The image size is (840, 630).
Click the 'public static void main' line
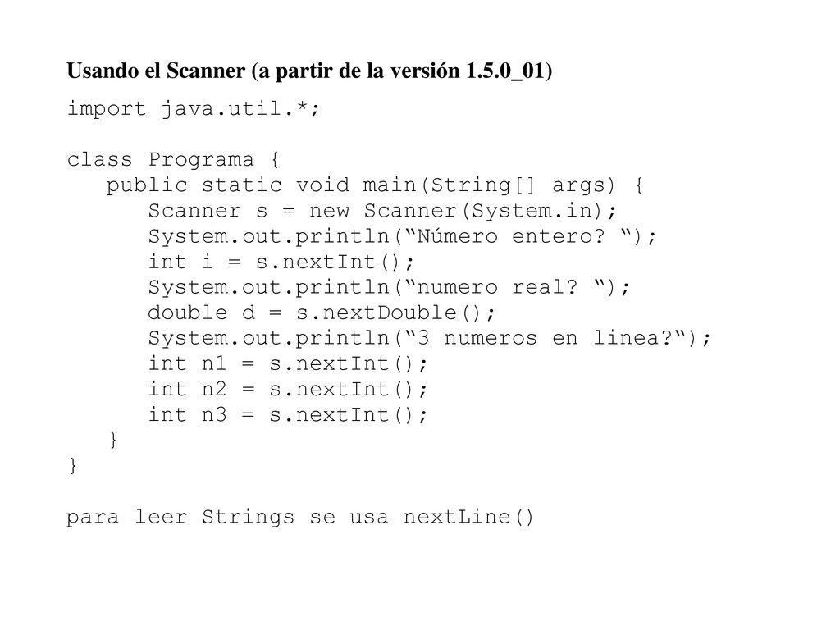coord(374,185)
